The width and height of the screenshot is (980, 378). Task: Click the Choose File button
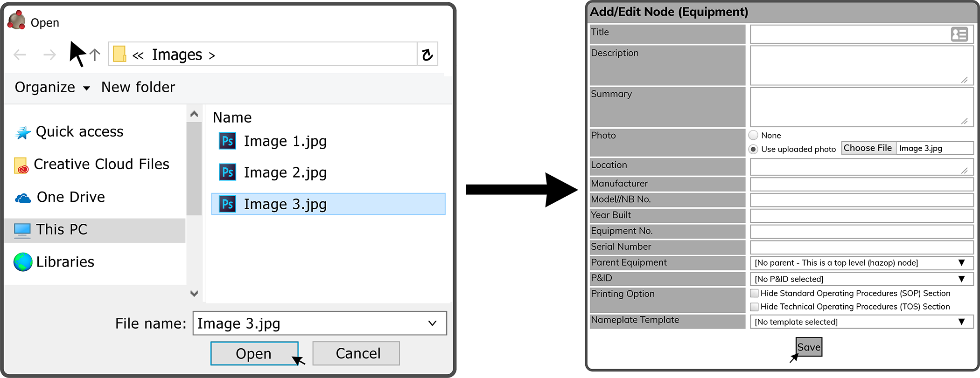point(868,148)
